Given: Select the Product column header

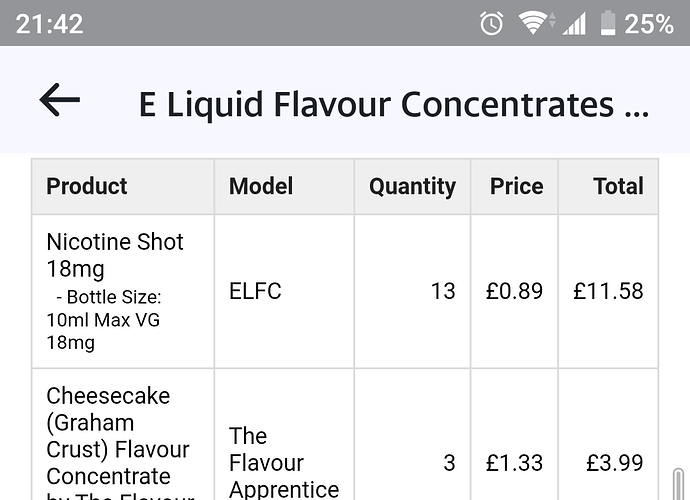Looking at the screenshot, I should 87,186.
